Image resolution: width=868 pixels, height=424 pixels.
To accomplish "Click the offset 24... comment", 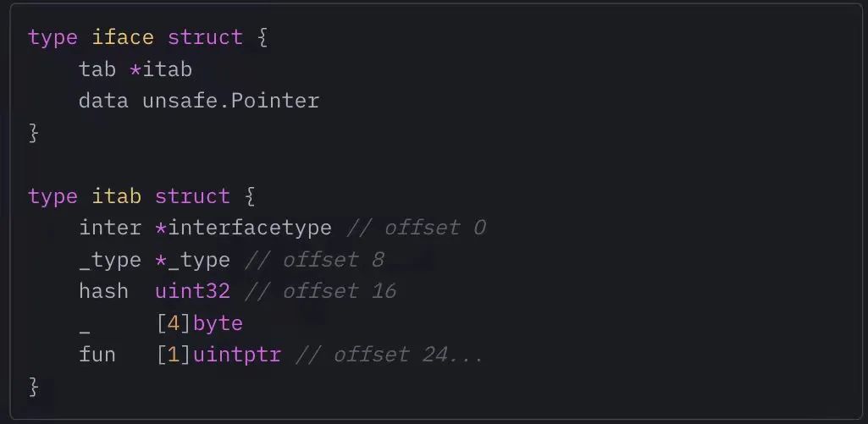I will coord(389,355).
